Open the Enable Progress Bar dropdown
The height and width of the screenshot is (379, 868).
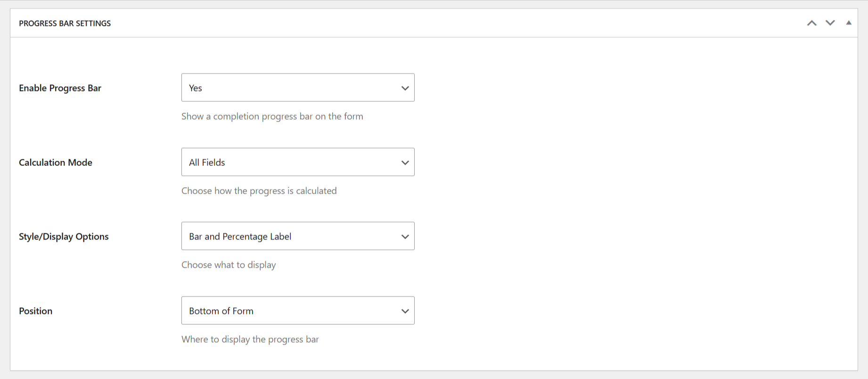298,88
